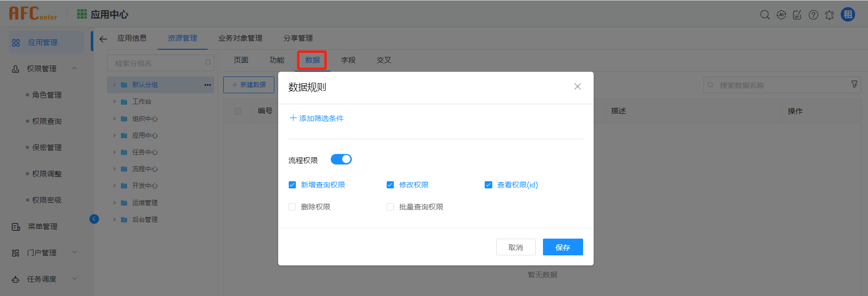Open the AI assistant icon in header
The width and height of the screenshot is (868, 296).
click(x=781, y=15)
